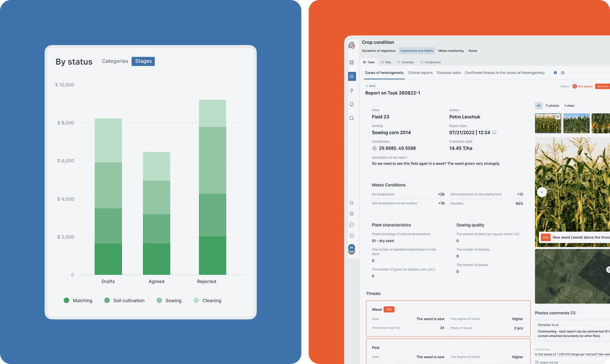Select Zones of heterogeneity tab

coord(384,73)
